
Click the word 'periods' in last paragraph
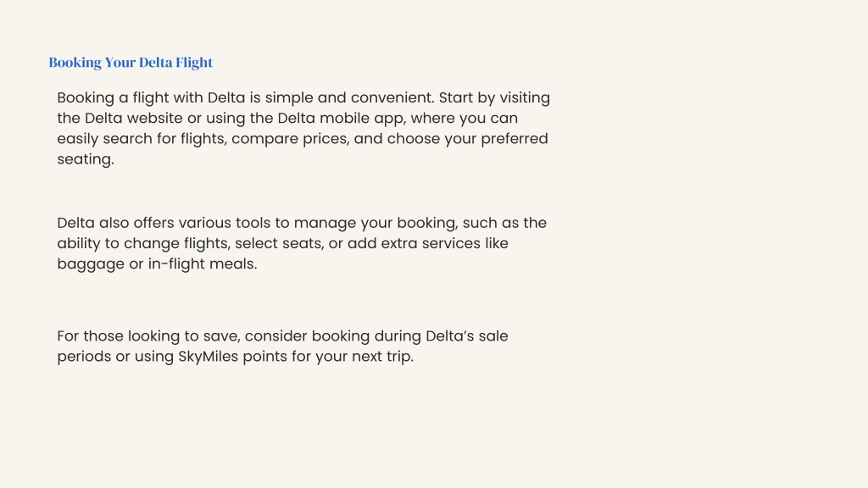click(84, 357)
